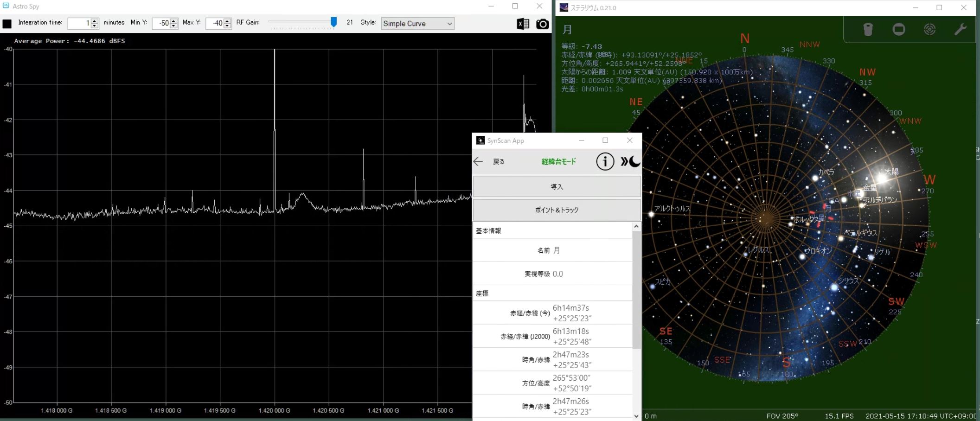Click the 方位/高度 coordinate row

[552, 383]
